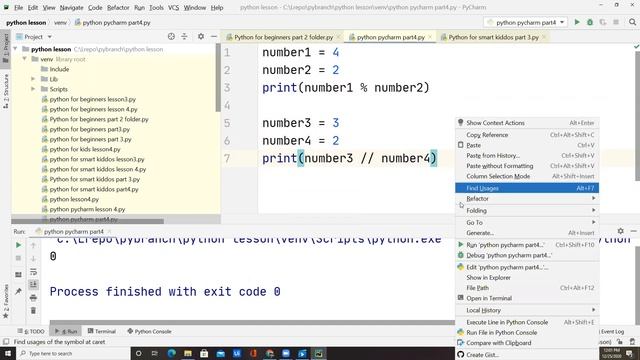Click the Windows Start button
This screenshot has width=640, height=360.
[7, 353]
